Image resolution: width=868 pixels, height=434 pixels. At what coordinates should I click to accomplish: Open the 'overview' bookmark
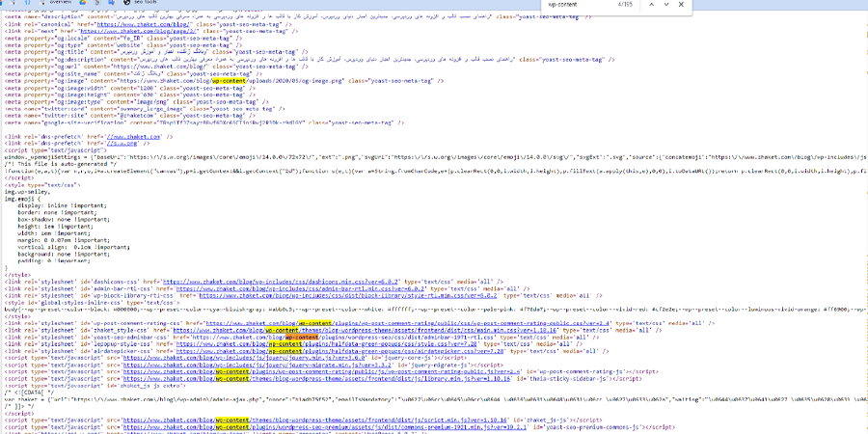coord(61,2)
